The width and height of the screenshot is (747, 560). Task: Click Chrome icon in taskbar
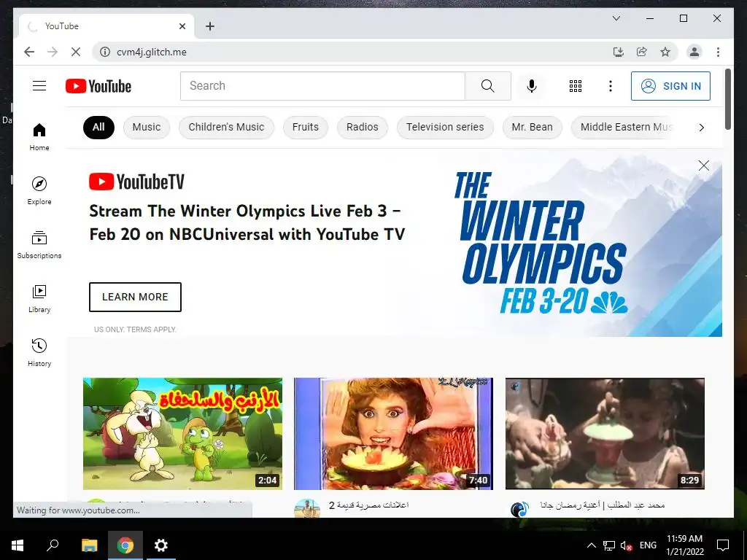pyautogui.click(x=125, y=545)
